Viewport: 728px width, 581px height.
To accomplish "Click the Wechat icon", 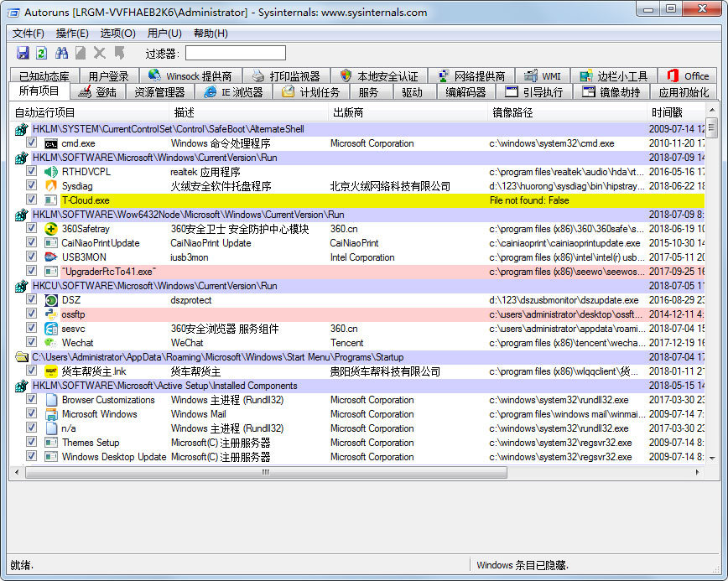I will (50, 343).
